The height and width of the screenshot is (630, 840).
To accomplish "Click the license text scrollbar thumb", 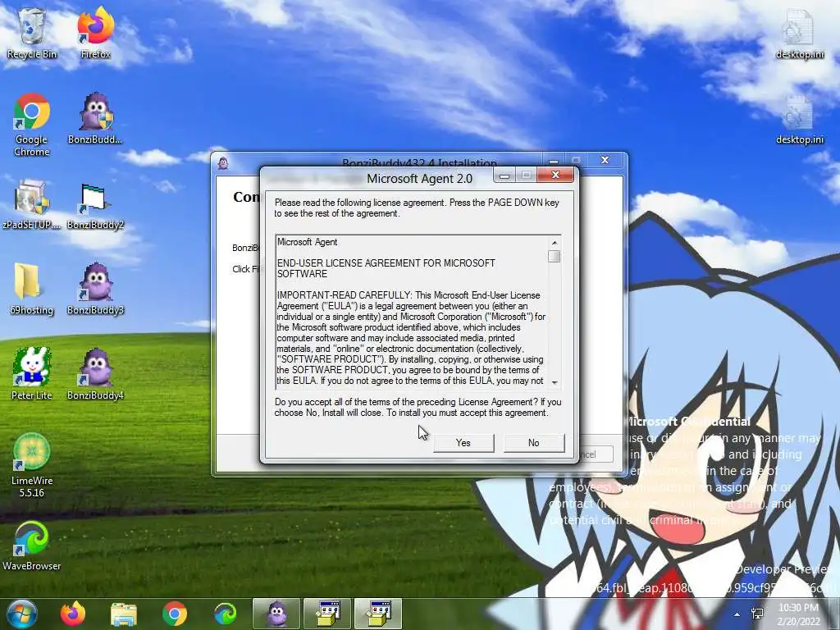I will (555, 257).
